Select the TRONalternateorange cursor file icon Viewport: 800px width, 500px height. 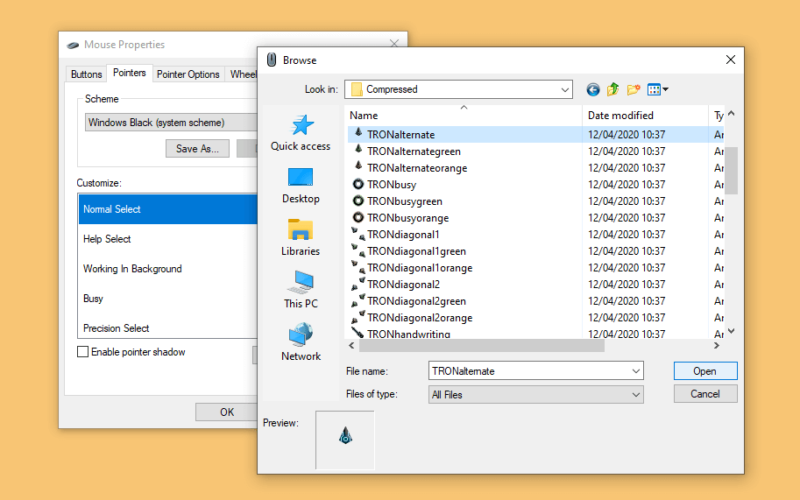point(358,166)
